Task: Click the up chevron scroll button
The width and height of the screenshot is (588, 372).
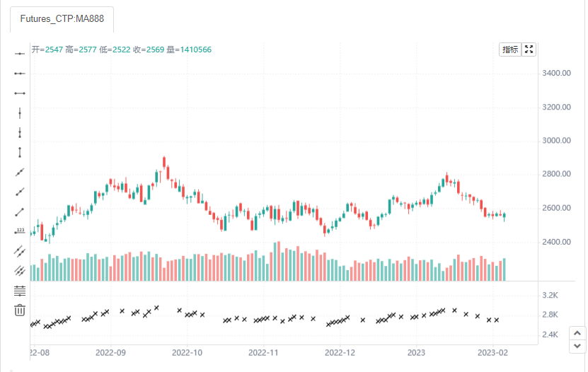Action: pyautogui.click(x=577, y=333)
